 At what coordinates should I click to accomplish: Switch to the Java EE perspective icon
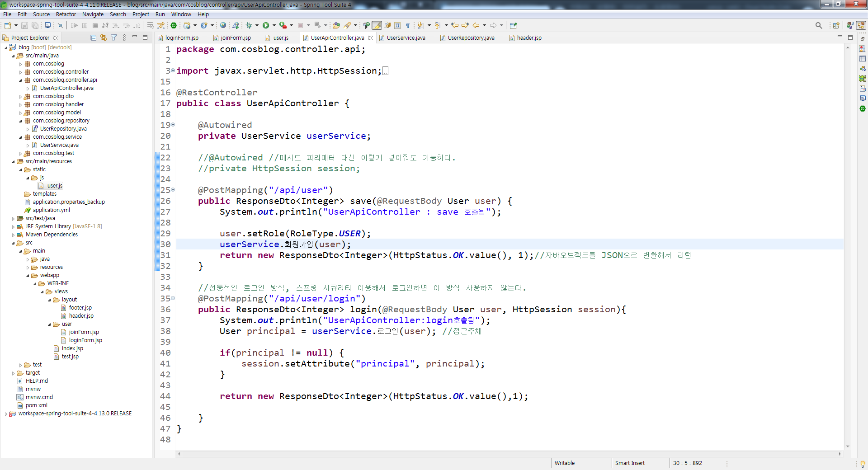coord(850,25)
